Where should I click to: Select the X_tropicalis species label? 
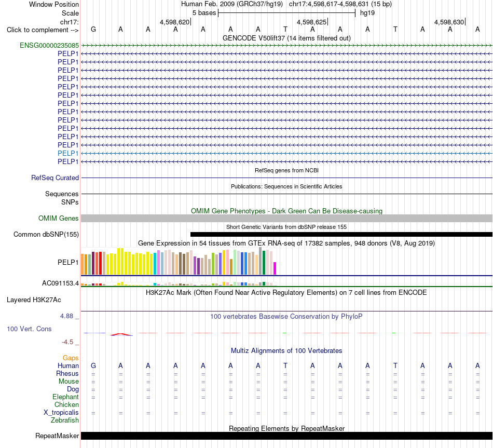(61, 413)
